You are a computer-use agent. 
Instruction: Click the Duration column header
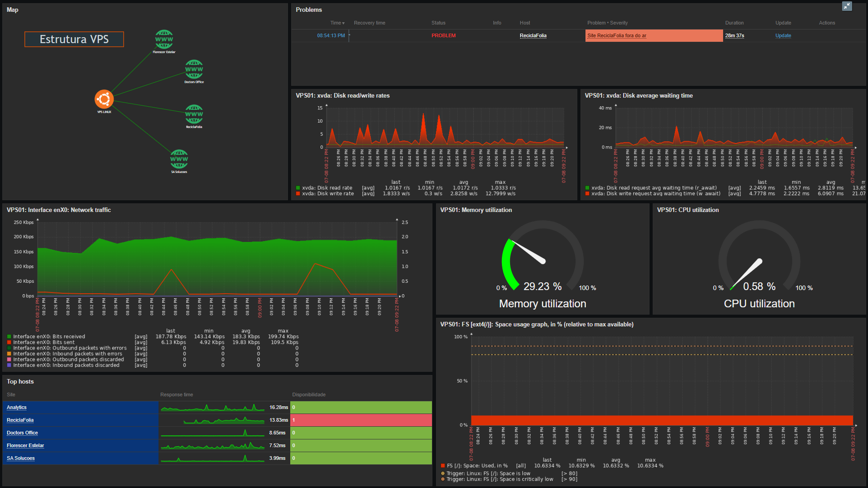pos(734,23)
